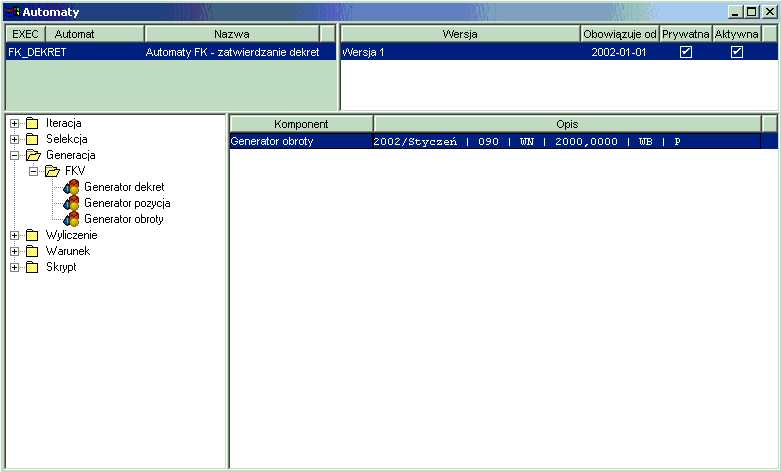Collapse the FKV tree node

pos(33,171)
